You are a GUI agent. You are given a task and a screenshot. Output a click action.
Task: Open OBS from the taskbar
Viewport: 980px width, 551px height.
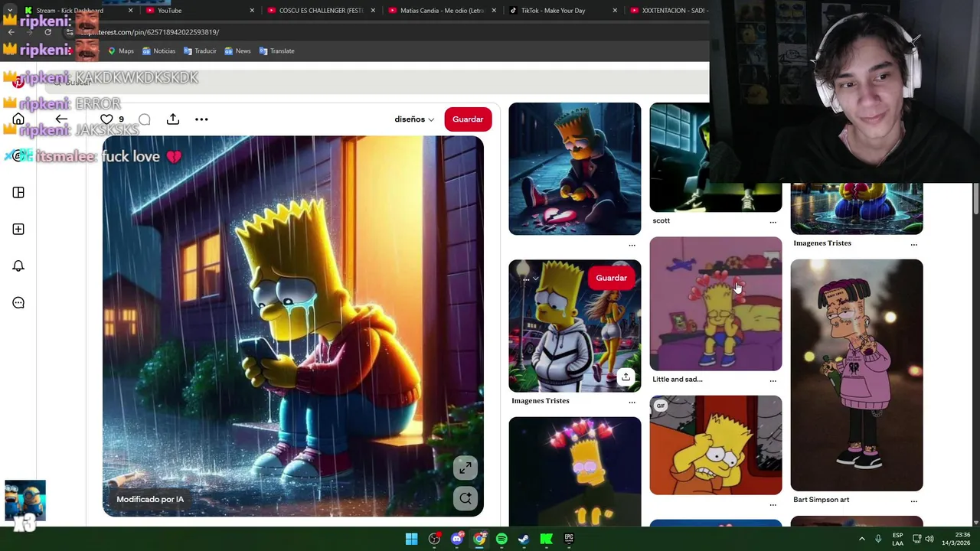coord(434,539)
